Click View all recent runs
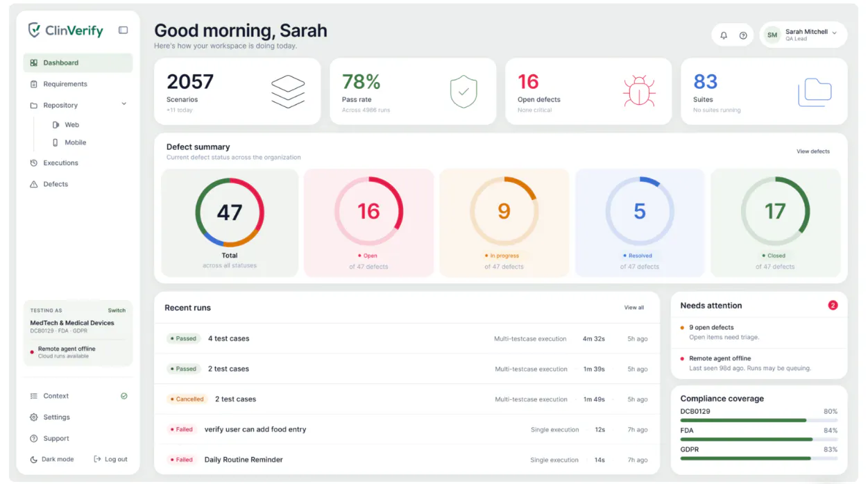 coord(634,308)
